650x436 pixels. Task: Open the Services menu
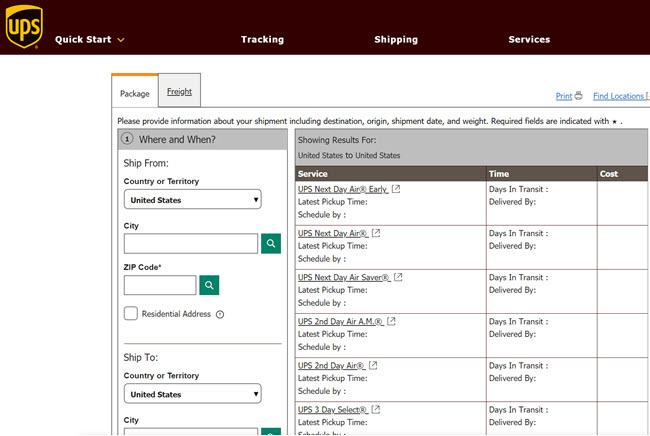(529, 39)
